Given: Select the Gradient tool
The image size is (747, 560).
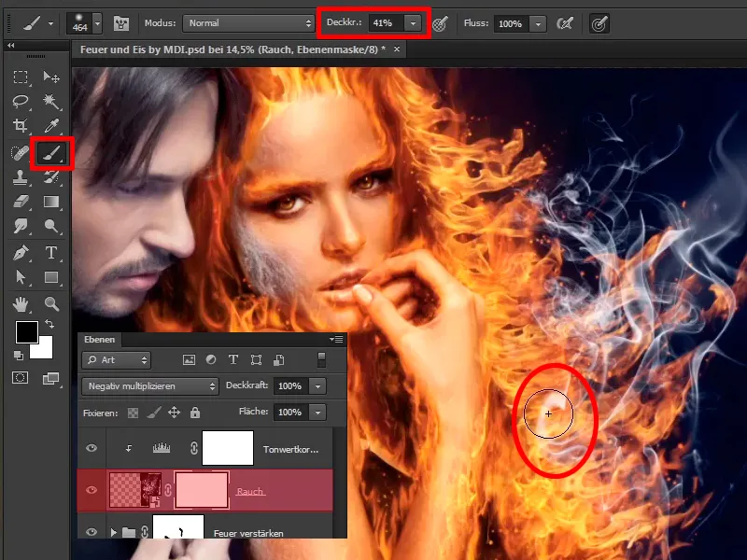Looking at the screenshot, I should tap(51, 202).
